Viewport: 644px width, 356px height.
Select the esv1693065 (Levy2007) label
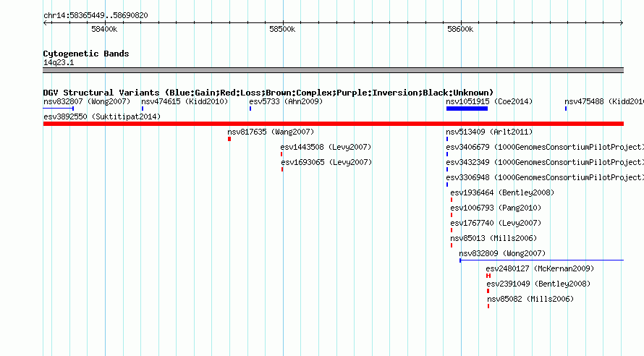point(326,162)
